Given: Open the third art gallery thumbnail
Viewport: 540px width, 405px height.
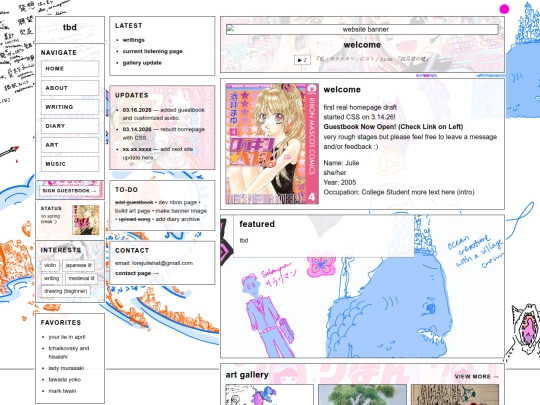Looking at the screenshot, I should click(455, 395).
